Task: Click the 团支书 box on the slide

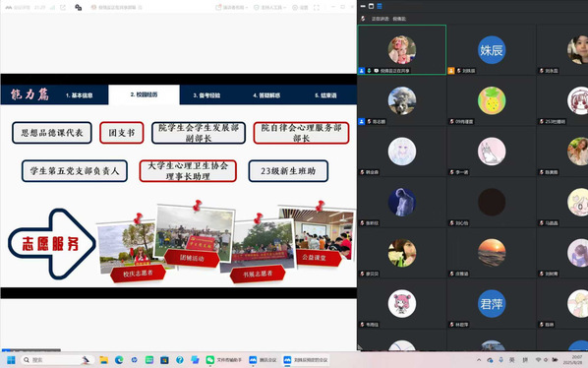Action: click(x=122, y=133)
